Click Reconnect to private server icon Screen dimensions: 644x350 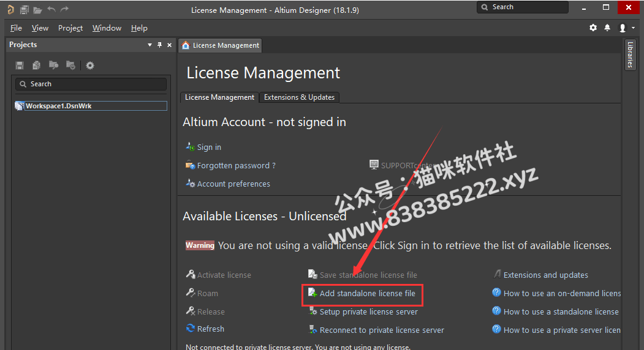[x=313, y=329]
